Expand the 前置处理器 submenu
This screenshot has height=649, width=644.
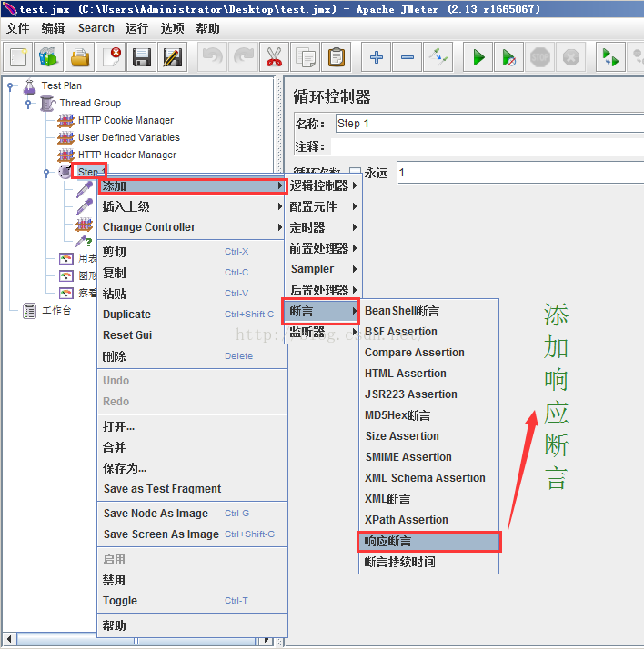coord(323,248)
